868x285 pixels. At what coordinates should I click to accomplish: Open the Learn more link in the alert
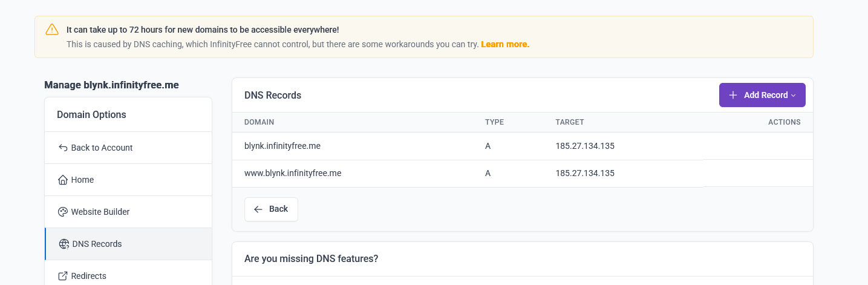[504, 44]
